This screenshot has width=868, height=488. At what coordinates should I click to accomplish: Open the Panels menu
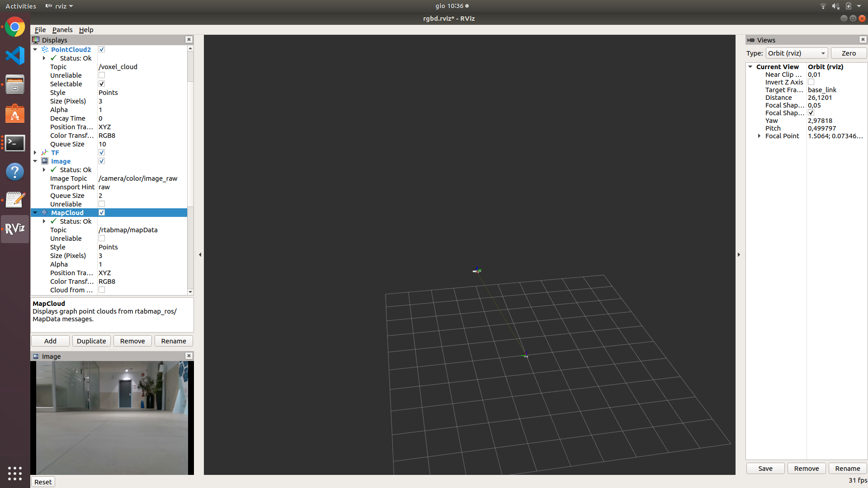click(62, 30)
